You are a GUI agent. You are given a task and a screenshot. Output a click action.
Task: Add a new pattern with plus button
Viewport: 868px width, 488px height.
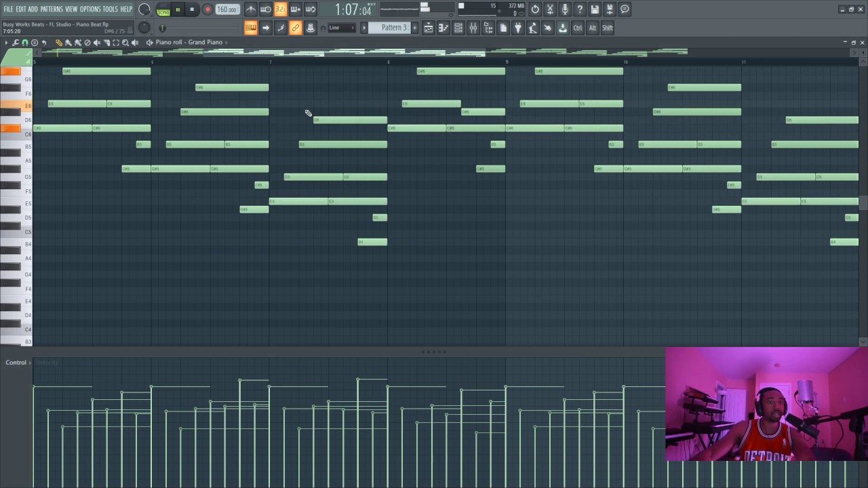coord(415,28)
